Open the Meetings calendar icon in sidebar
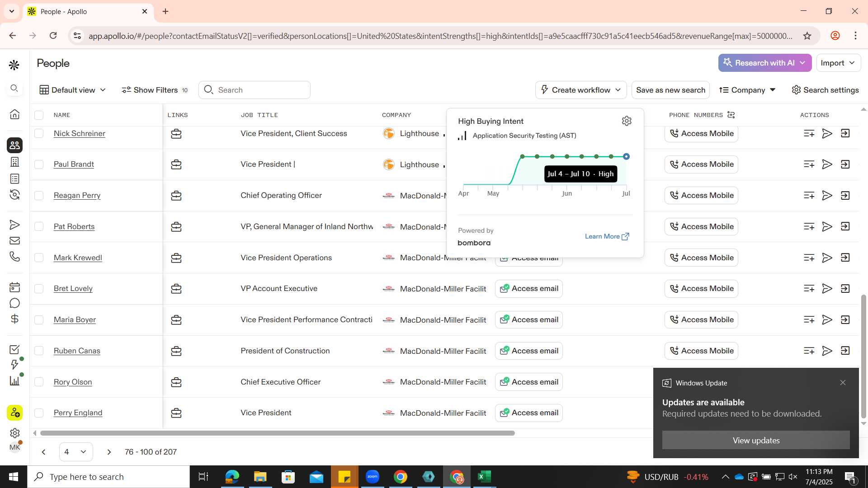 coord(14,287)
